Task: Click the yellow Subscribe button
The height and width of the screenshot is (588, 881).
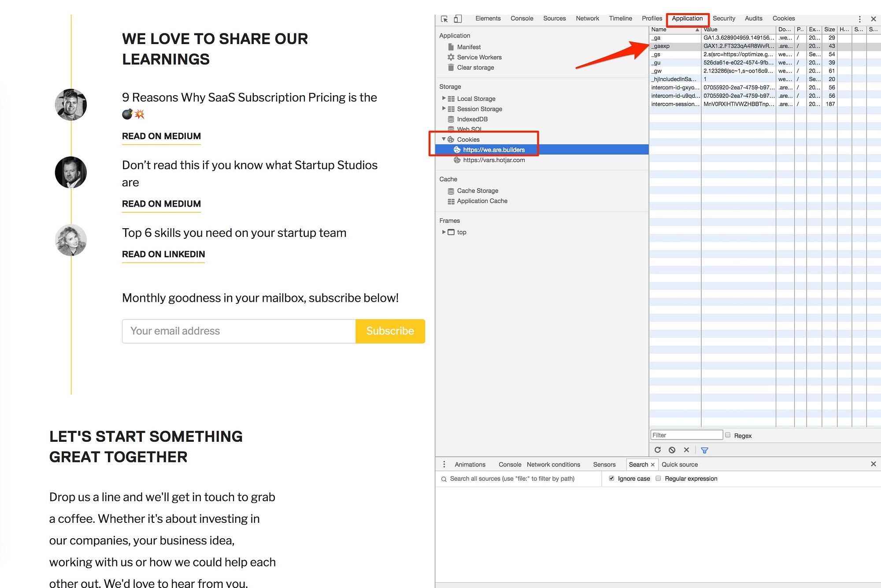Action: pyautogui.click(x=390, y=331)
